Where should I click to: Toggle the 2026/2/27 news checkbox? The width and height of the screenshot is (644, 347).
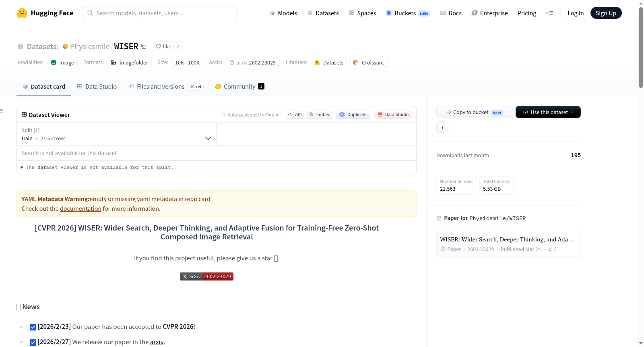[33, 343]
